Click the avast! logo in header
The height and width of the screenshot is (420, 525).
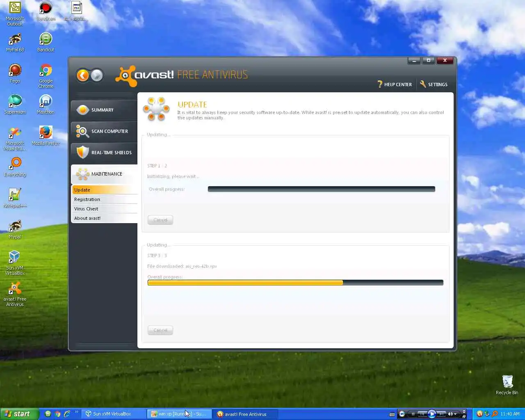[144, 75]
